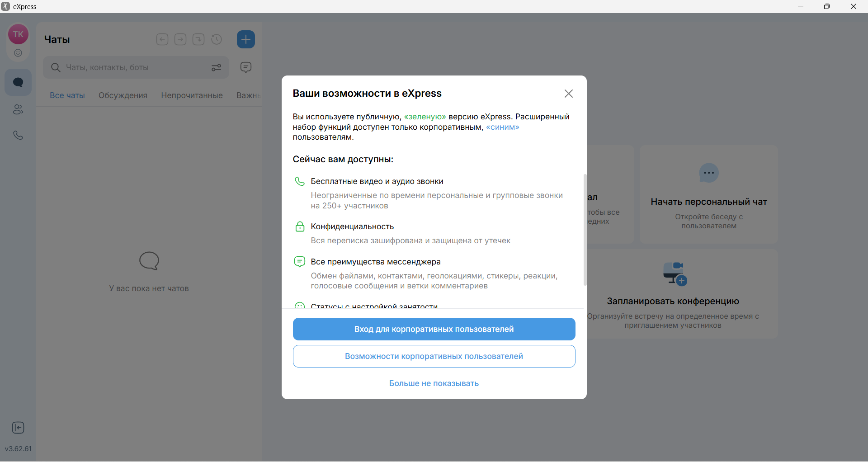Click the green lock icon by Конфиденциальность
Image resolution: width=868 pixels, height=462 pixels.
(300, 226)
